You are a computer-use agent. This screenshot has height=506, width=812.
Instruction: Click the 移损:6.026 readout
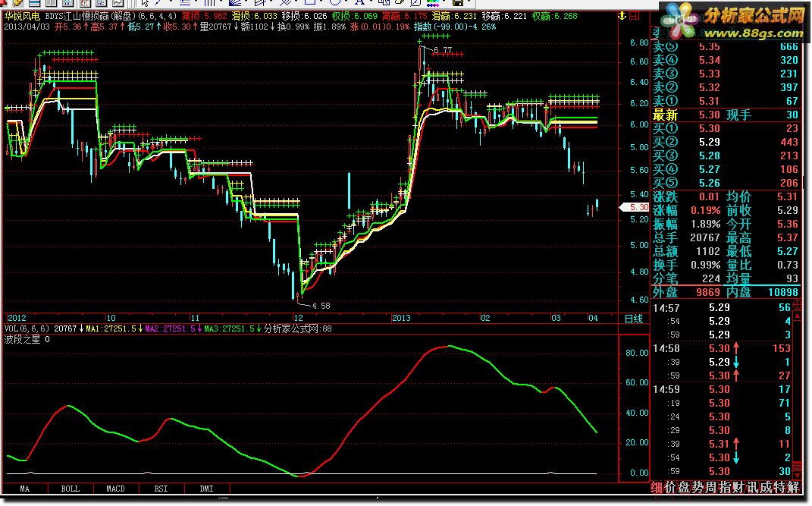tap(305, 16)
